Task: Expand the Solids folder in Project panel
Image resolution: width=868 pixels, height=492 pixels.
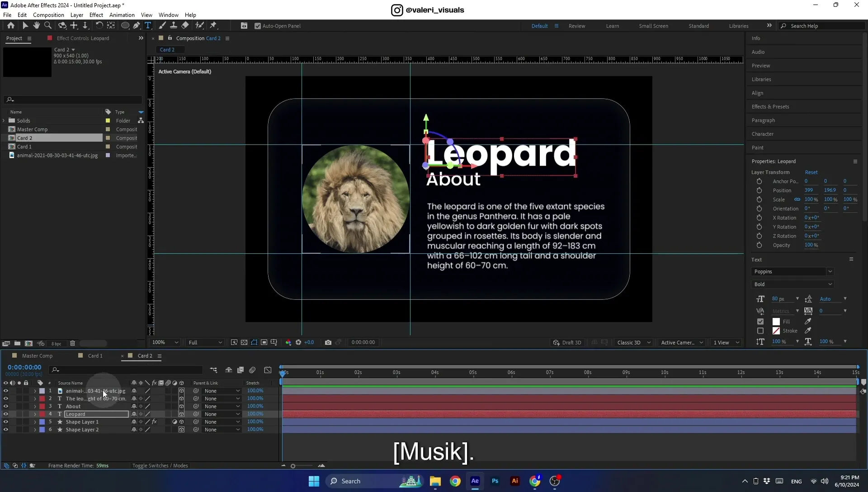Action: [4, 121]
